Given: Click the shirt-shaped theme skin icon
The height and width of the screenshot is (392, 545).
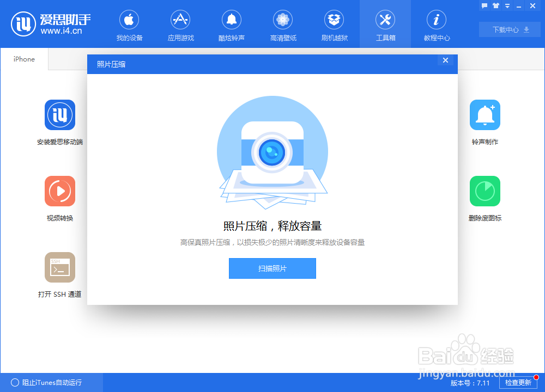Looking at the screenshot, I should point(495,5).
